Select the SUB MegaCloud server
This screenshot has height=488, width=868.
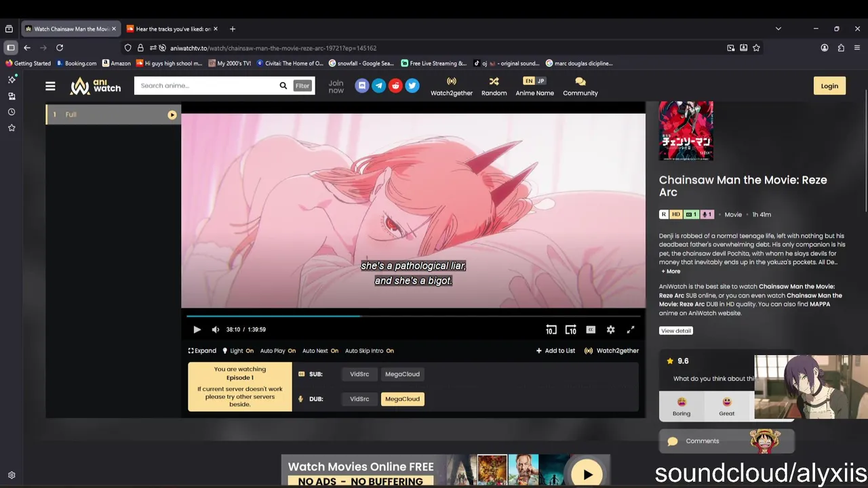click(402, 374)
